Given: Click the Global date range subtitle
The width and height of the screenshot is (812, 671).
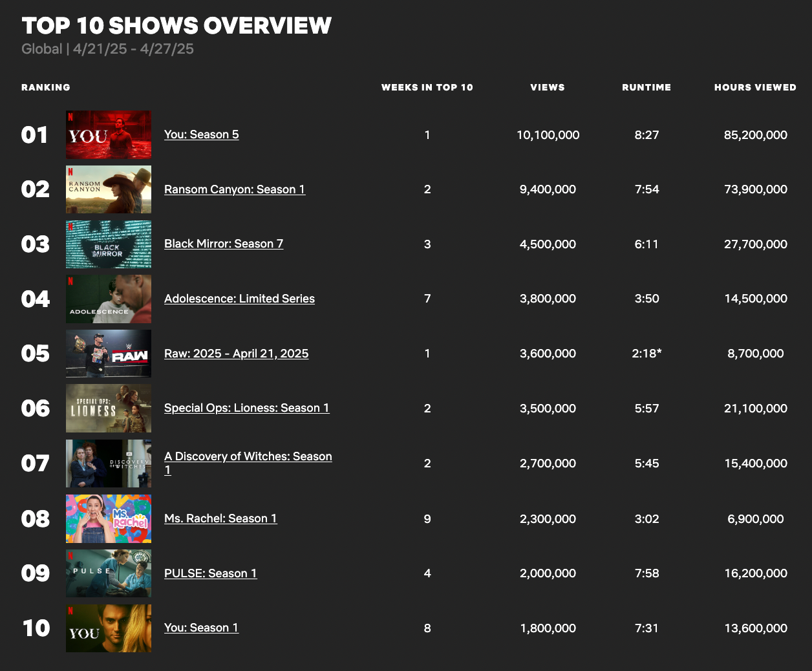Looking at the screenshot, I should pos(107,49).
